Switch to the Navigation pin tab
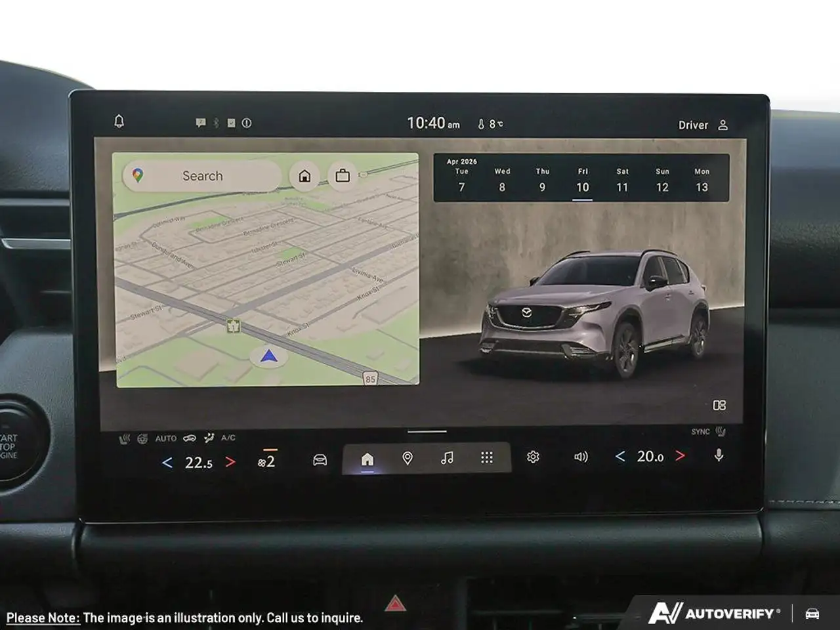This screenshot has height=630, width=840. coord(408,458)
